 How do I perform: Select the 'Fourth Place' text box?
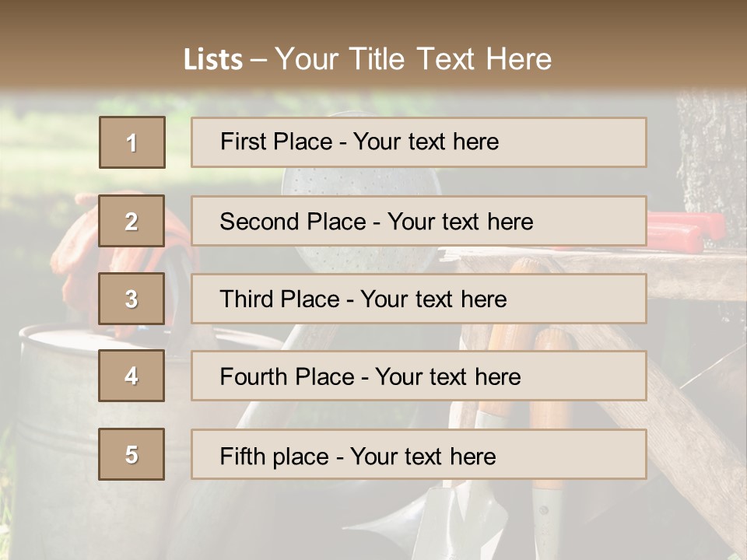point(419,376)
